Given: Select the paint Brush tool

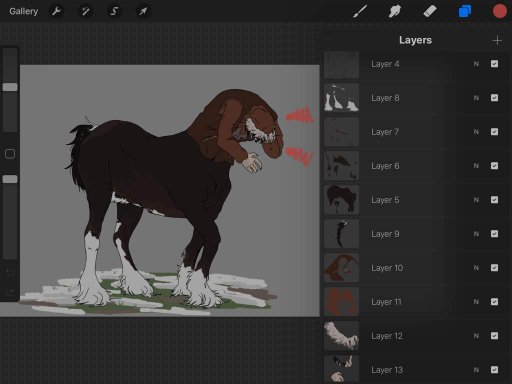Looking at the screenshot, I should coord(360,11).
